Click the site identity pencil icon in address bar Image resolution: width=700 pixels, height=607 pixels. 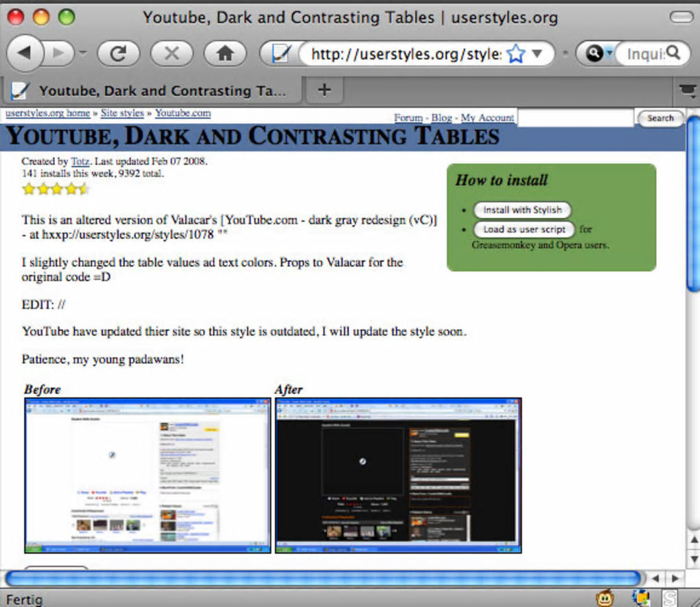coord(281,54)
